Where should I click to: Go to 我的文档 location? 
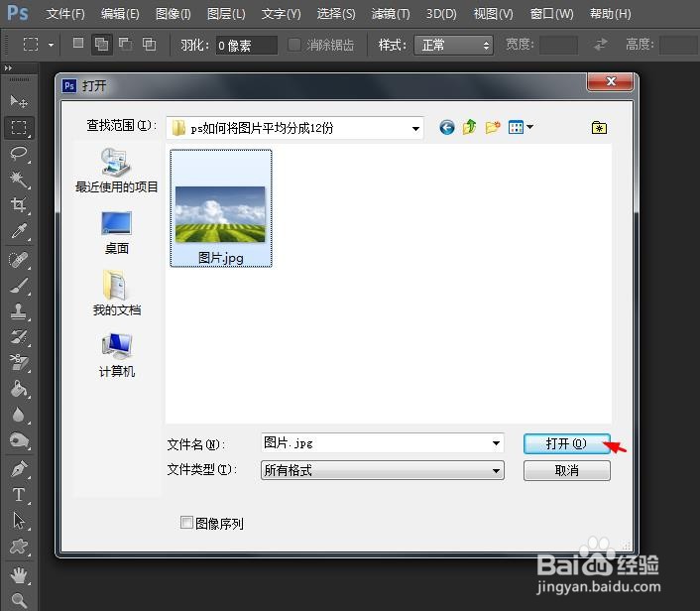pos(117,294)
